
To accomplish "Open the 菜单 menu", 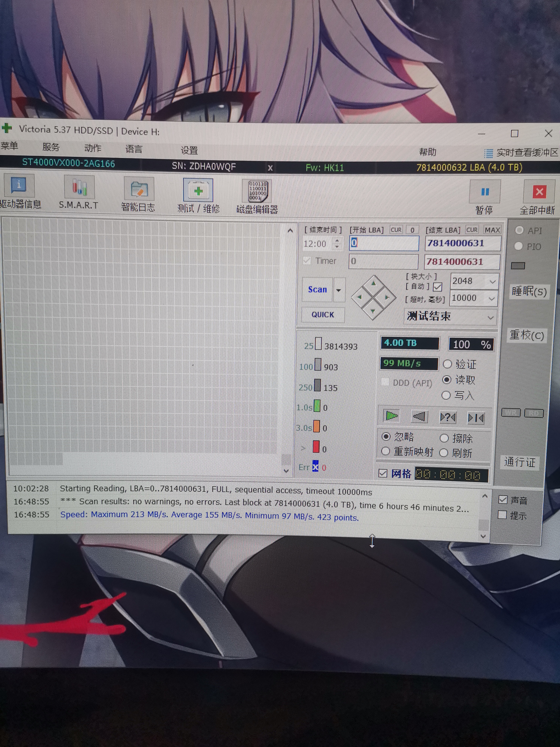I will [10, 146].
